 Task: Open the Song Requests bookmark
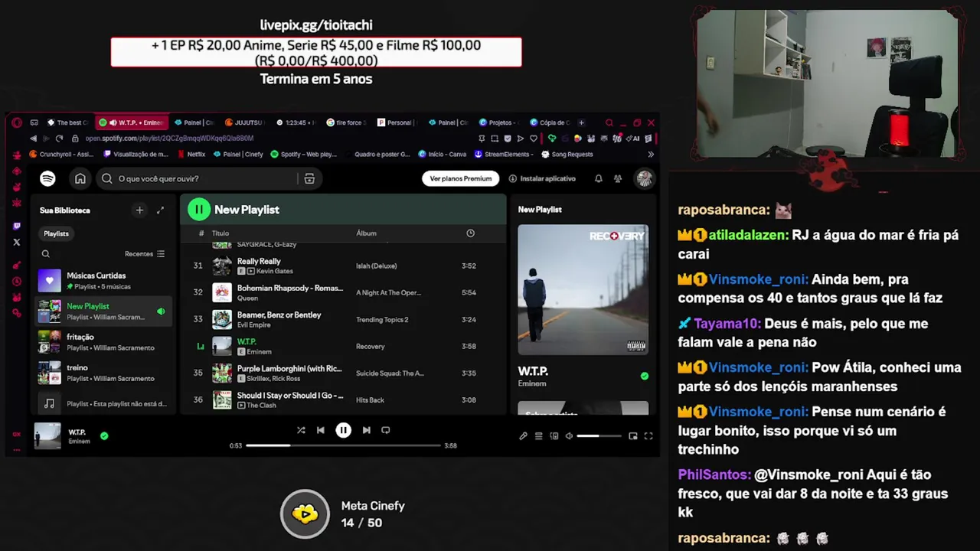pyautogui.click(x=567, y=154)
